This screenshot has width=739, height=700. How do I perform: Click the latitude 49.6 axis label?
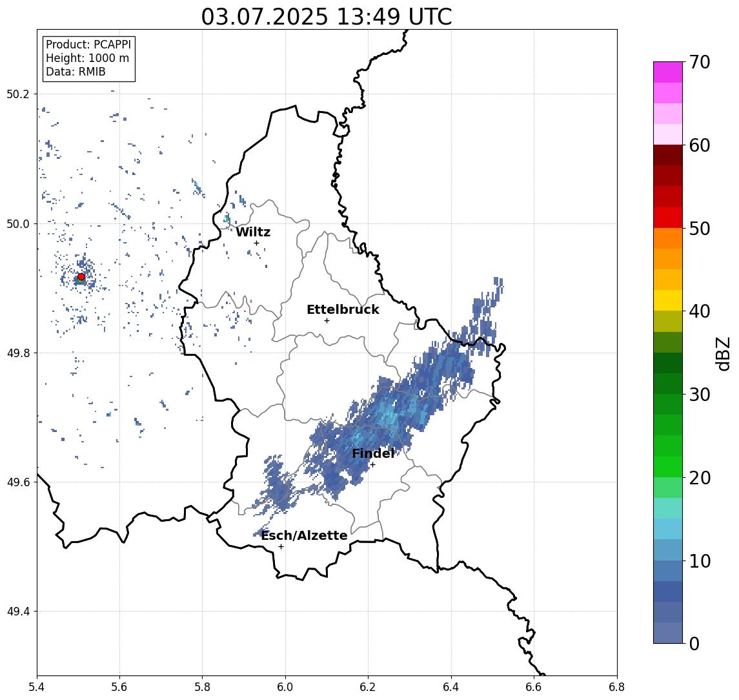tap(18, 482)
